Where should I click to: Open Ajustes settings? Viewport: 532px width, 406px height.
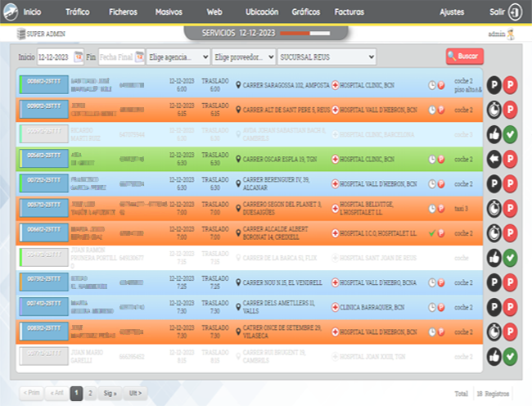click(x=452, y=12)
